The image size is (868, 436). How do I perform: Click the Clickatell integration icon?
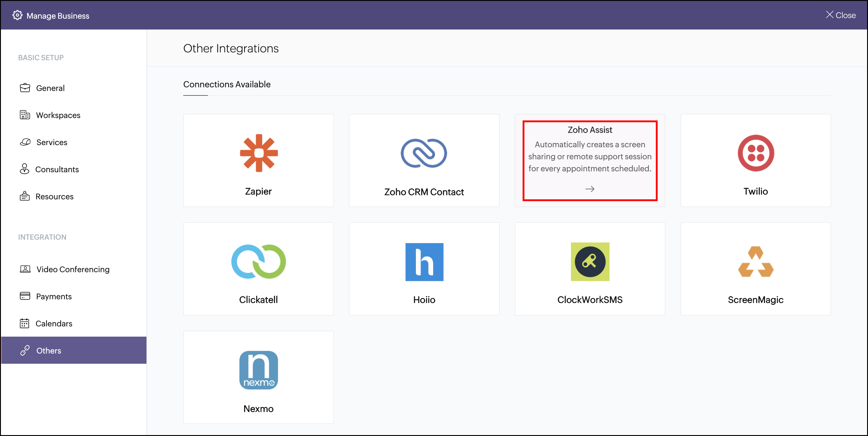(258, 261)
